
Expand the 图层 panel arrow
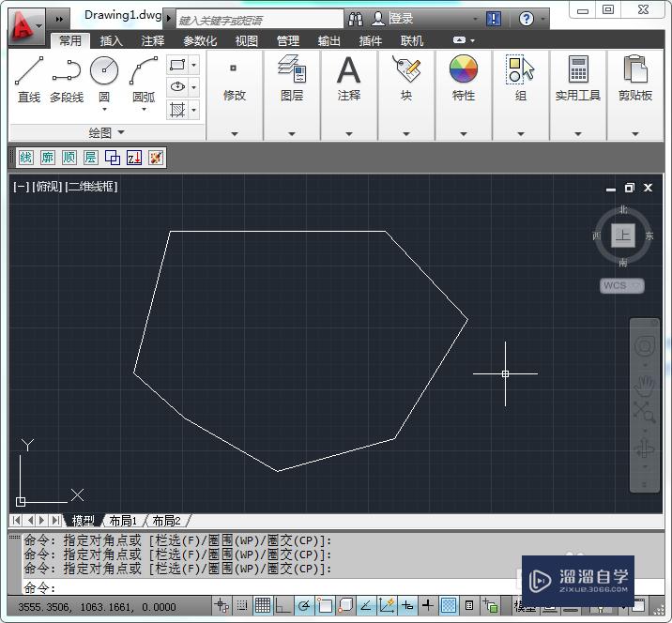[292, 133]
